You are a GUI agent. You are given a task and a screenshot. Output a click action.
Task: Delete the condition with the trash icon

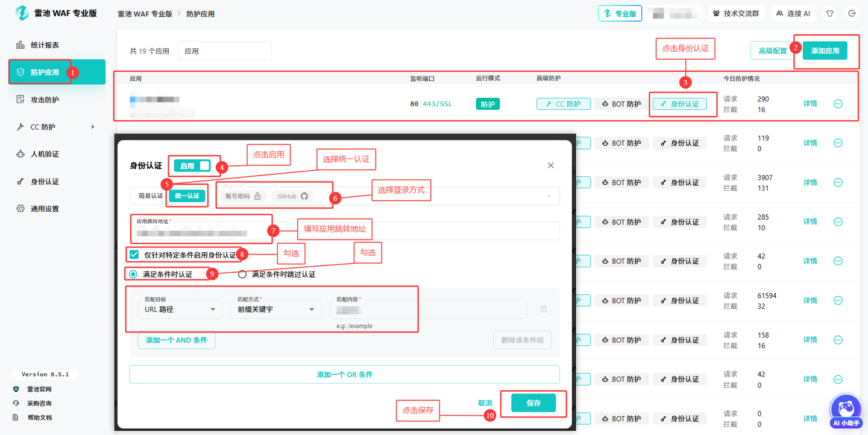pyautogui.click(x=544, y=309)
